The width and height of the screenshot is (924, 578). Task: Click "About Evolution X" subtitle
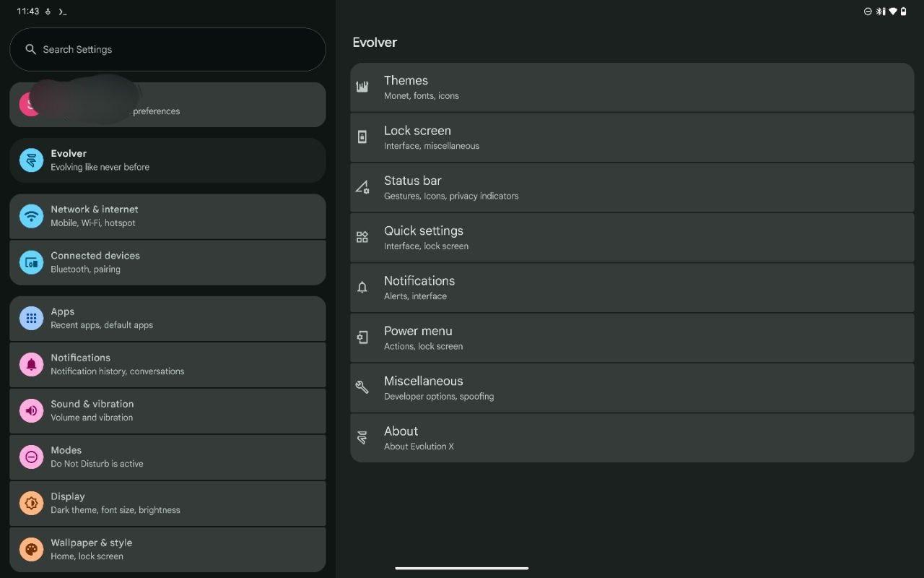419,447
